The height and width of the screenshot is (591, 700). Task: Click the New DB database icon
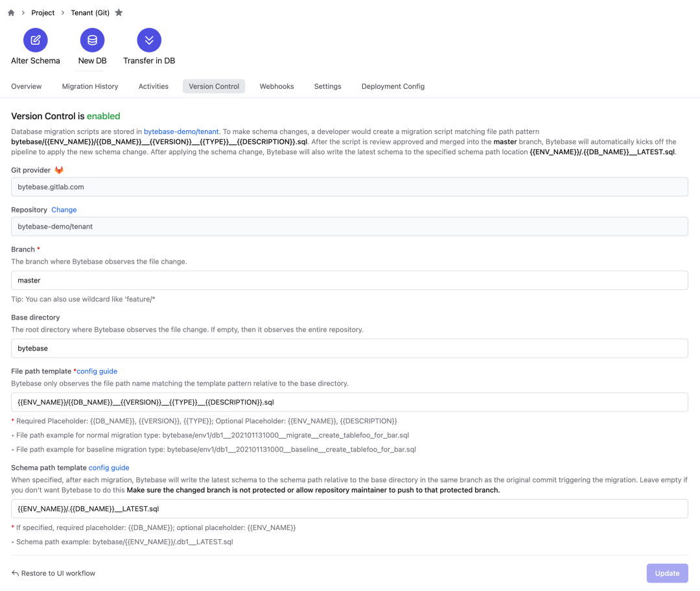click(x=93, y=40)
